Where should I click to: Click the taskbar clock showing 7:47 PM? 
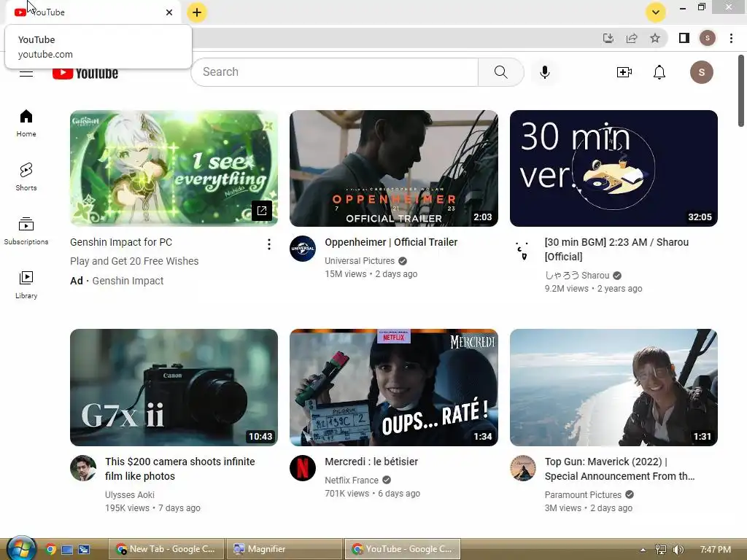716,550
